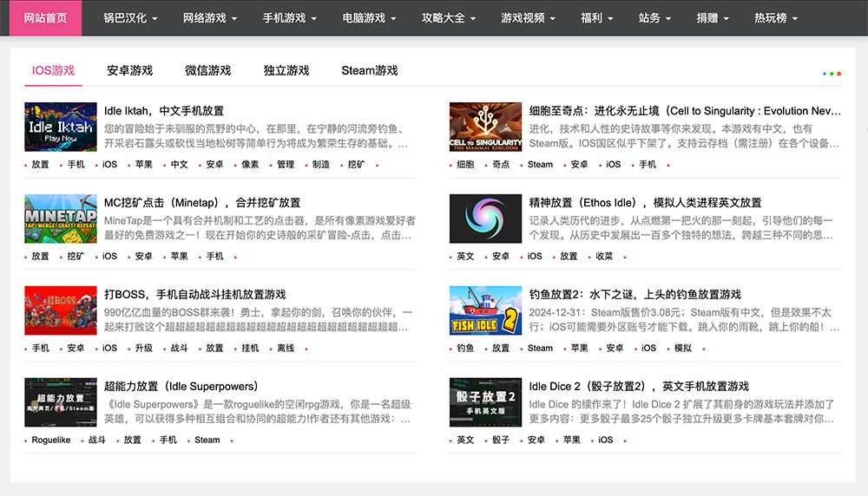Click the 离线 tag under 打BOSS

(286, 348)
